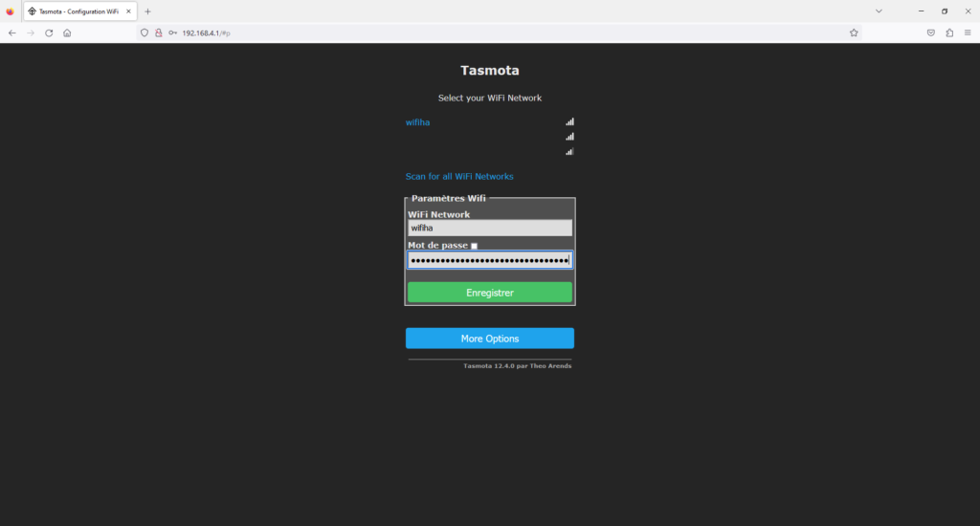Open More Options
The height and width of the screenshot is (526, 980).
490,338
